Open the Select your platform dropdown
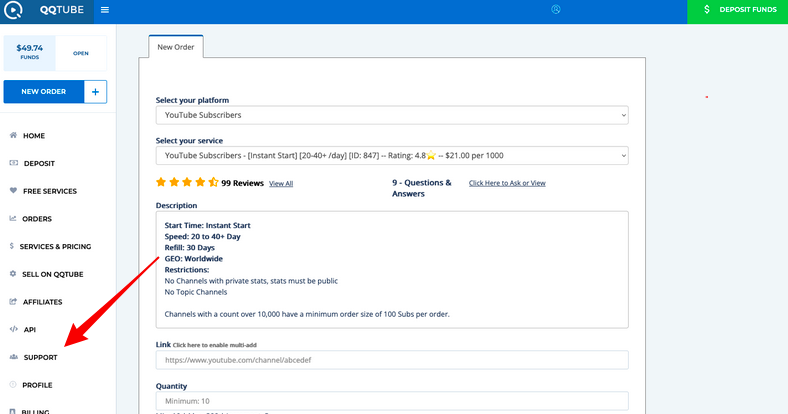 392,115
